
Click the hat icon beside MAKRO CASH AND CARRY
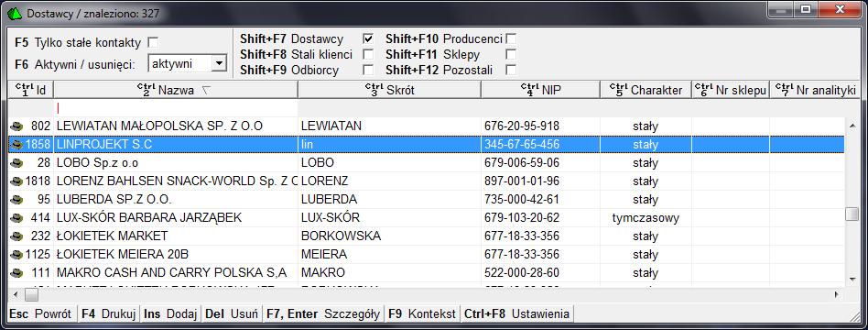16,273
